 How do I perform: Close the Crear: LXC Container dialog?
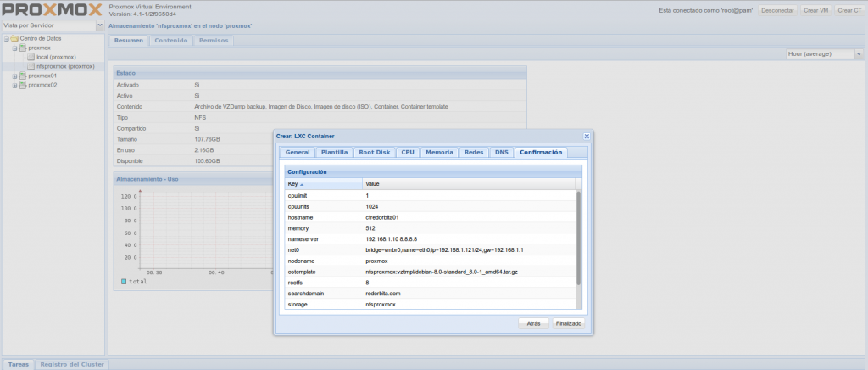coord(586,136)
